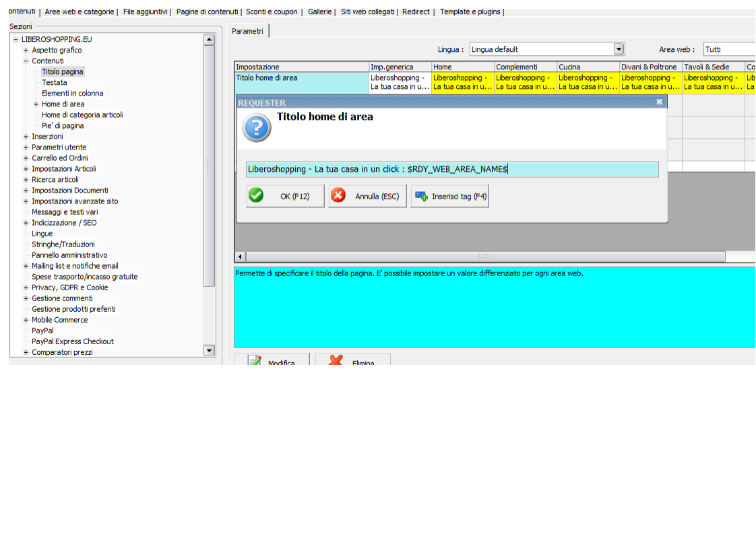The width and height of the screenshot is (756, 534).
Task: Open the Redirect menu
Action: [x=416, y=11]
